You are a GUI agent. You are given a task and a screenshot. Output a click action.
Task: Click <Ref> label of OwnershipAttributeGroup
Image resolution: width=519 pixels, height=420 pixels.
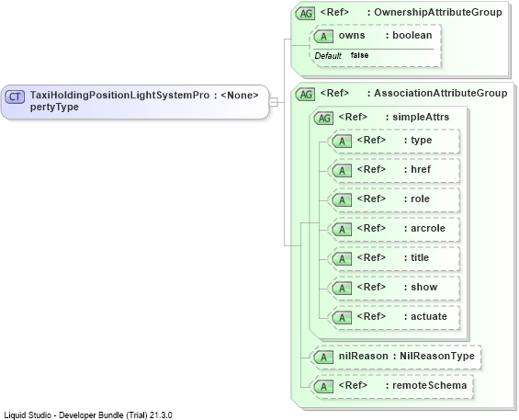(x=334, y=12)
